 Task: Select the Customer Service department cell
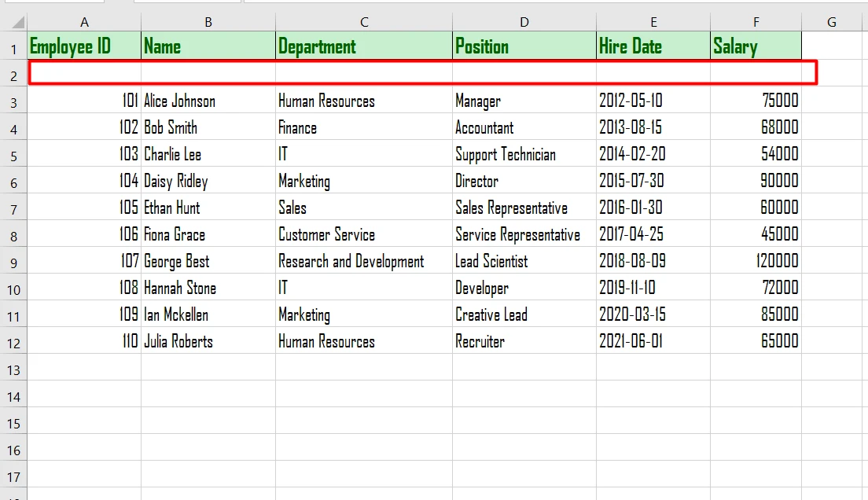tap(364, 234)
